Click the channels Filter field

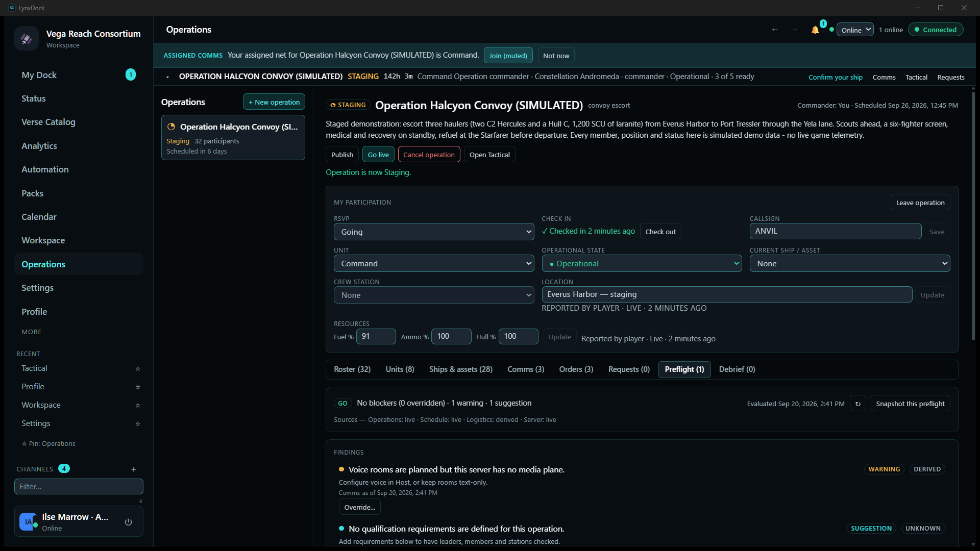(79, 487)
